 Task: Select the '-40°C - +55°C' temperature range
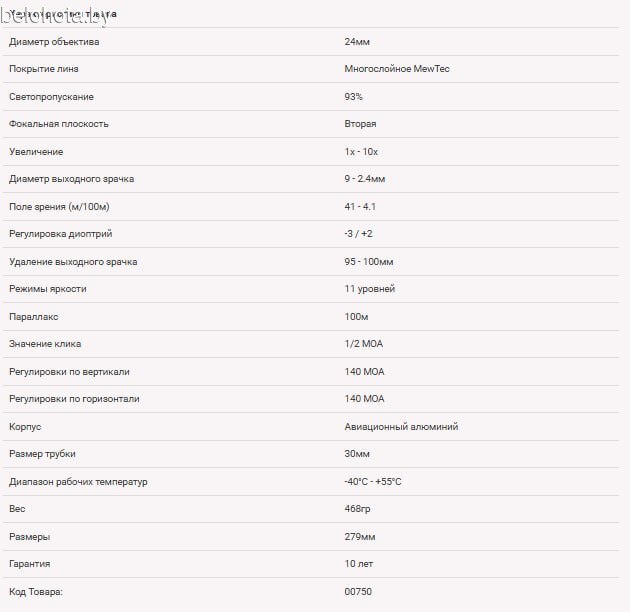coord(373,482)
